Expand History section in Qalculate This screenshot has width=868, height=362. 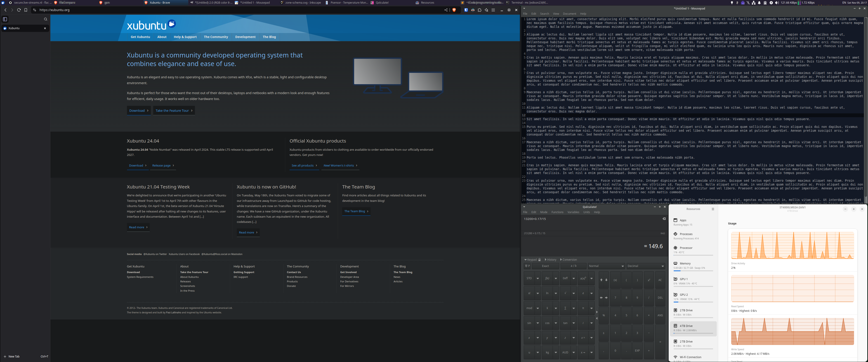[x=550, y=260]
